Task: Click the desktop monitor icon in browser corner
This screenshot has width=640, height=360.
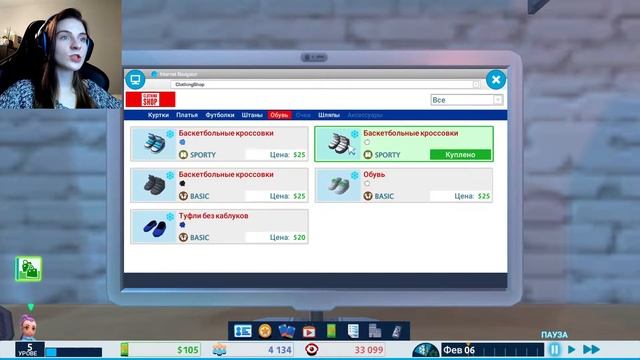Action: [x=136, y=80]
